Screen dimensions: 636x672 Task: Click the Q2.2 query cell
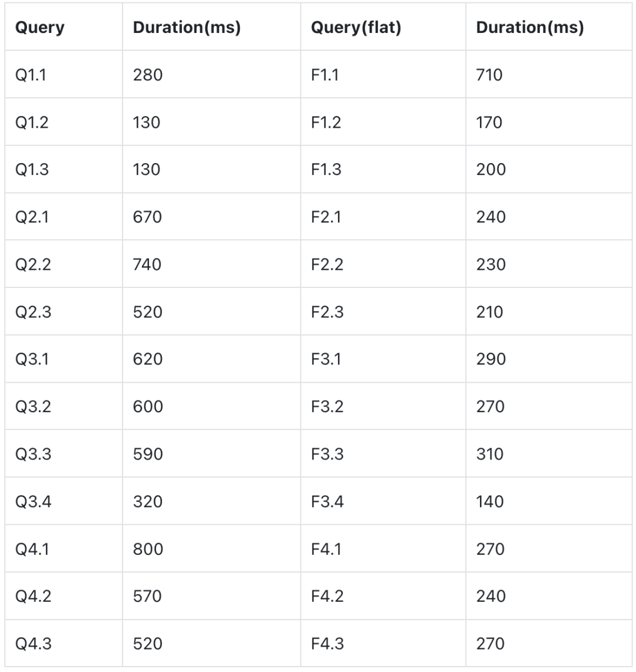click(x=33, y=264)
